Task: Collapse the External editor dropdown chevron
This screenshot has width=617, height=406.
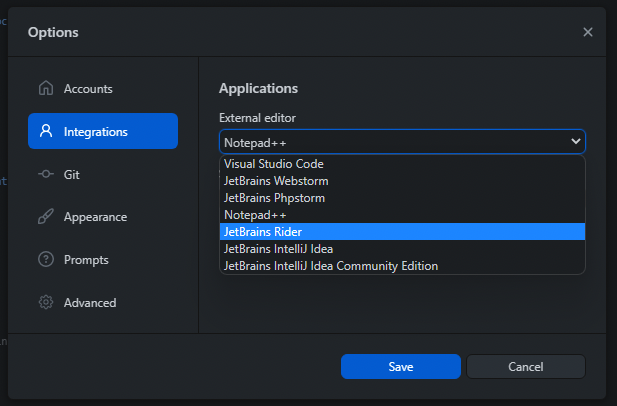Action: tap(576, 141)
